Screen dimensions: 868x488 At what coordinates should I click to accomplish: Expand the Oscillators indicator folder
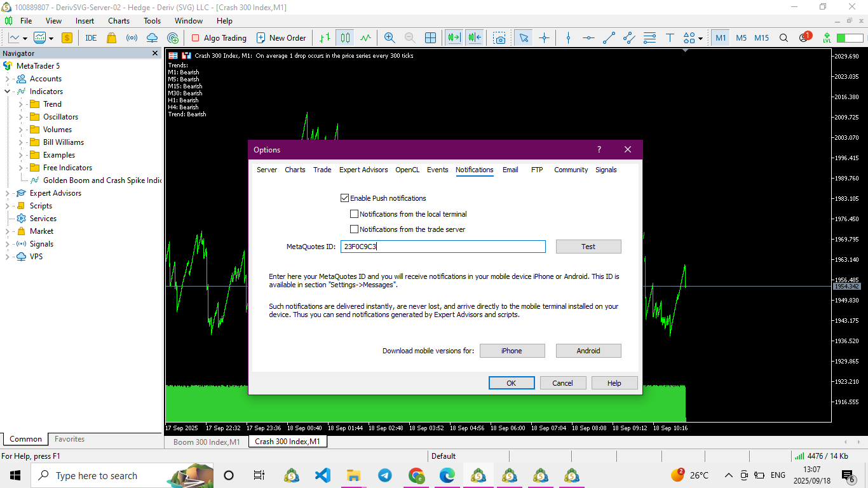click(x=21, y=117)
